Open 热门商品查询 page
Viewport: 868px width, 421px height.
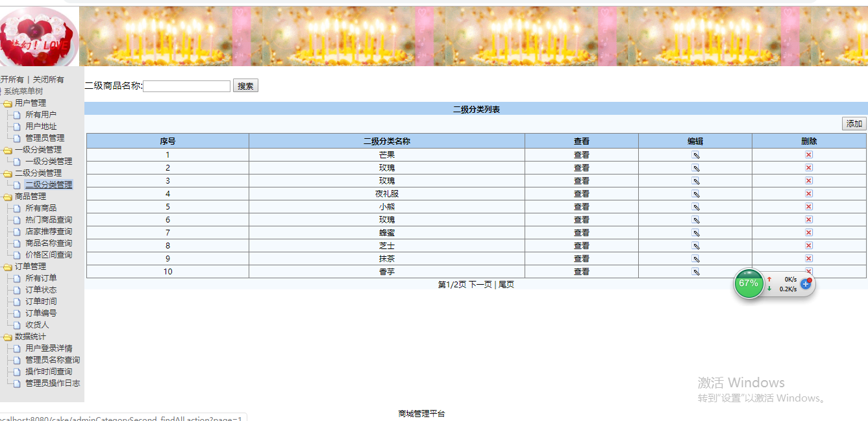pos(49,220)
